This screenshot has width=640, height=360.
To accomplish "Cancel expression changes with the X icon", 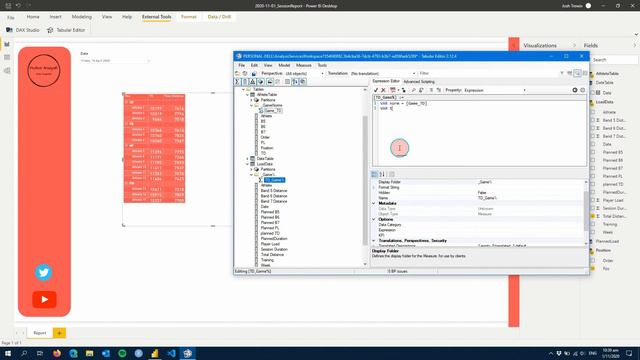I will click(383, 90).
